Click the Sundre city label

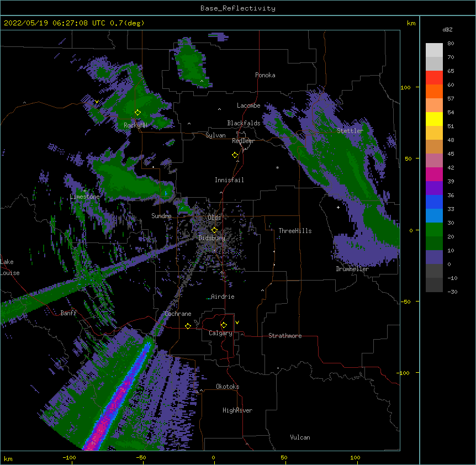(x=161, y=216)
